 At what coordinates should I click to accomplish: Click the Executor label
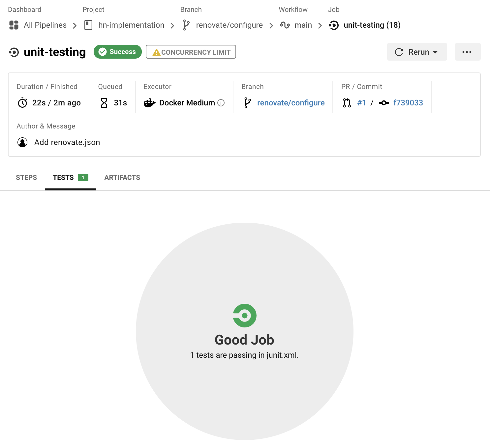tap(157, 87)
